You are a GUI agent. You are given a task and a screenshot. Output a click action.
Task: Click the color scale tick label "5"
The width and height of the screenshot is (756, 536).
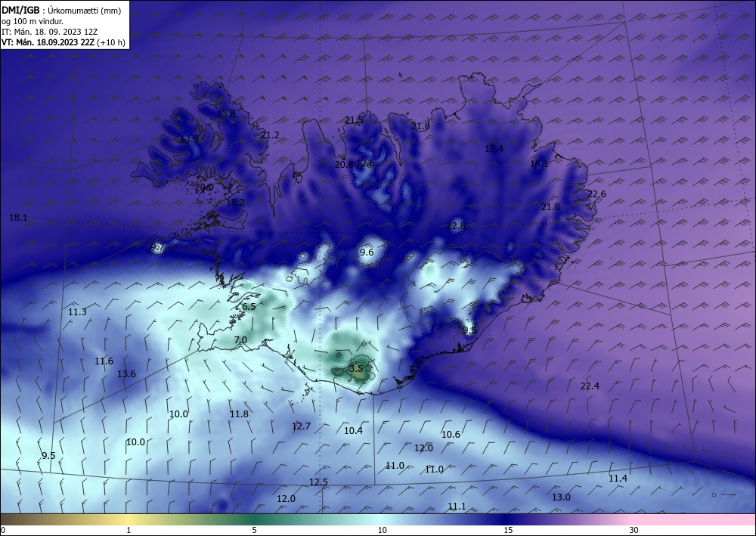(x=254, y=530)
